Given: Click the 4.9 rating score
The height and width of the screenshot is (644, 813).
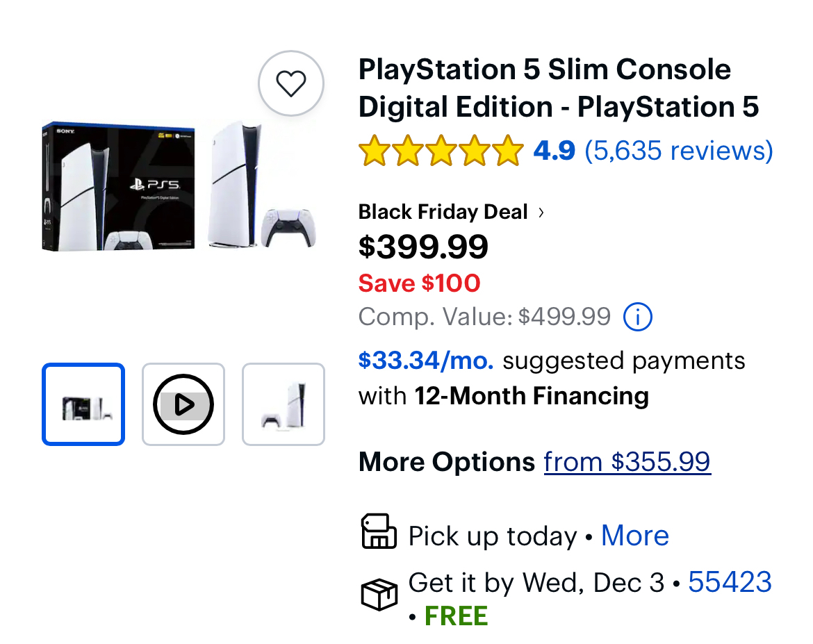Looking at the screenshot, I should point(554,151).
